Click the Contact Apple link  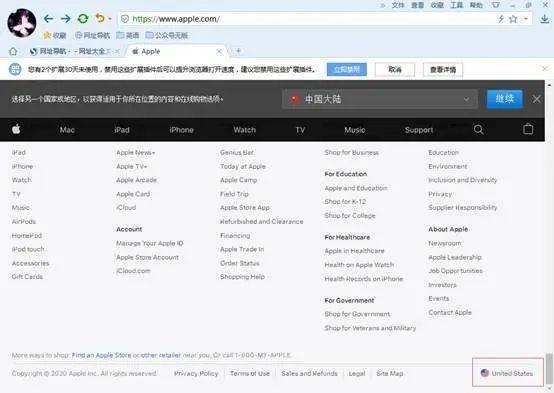click(x=450, y=312)
